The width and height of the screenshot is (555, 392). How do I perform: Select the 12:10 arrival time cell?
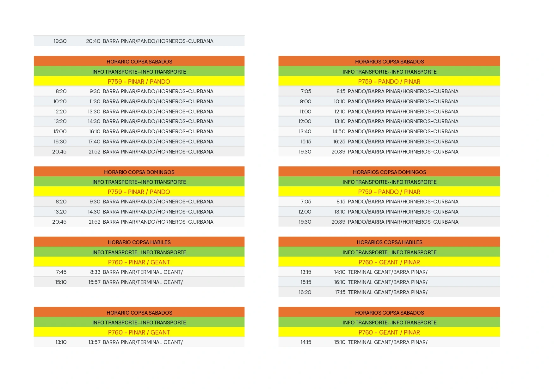pyautogui.click(x=340, y=112)
